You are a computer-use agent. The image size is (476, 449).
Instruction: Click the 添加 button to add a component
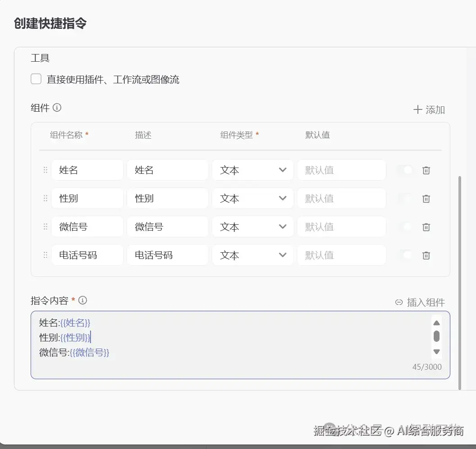(429, 109)
